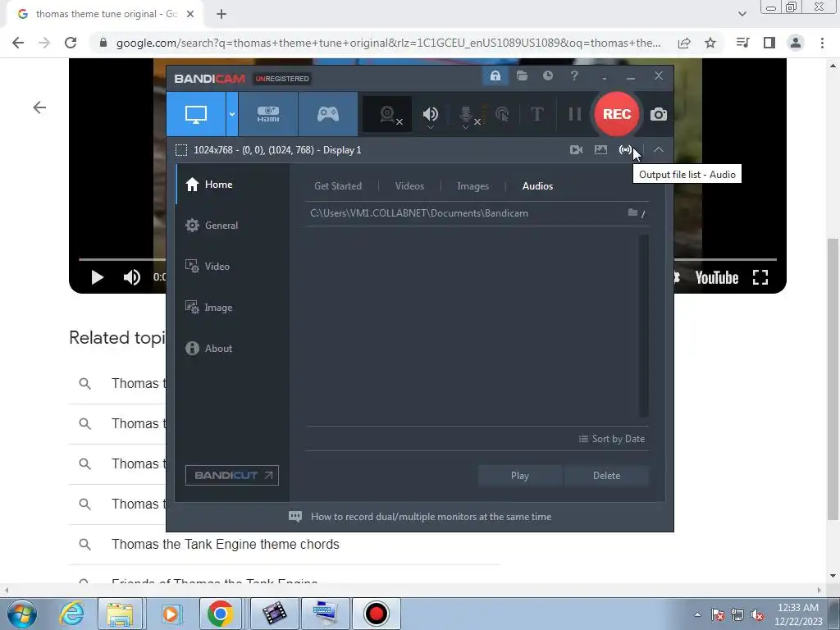Open Sort by Date dropdown
The height and width of the screenshot is (630, 840).
click(x=611, y=439)
